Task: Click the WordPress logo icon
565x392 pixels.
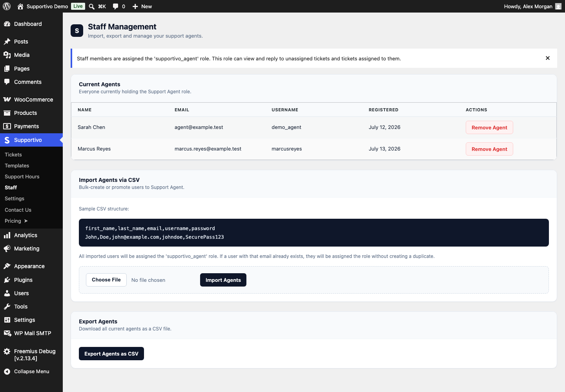Action: pos(7,6)
